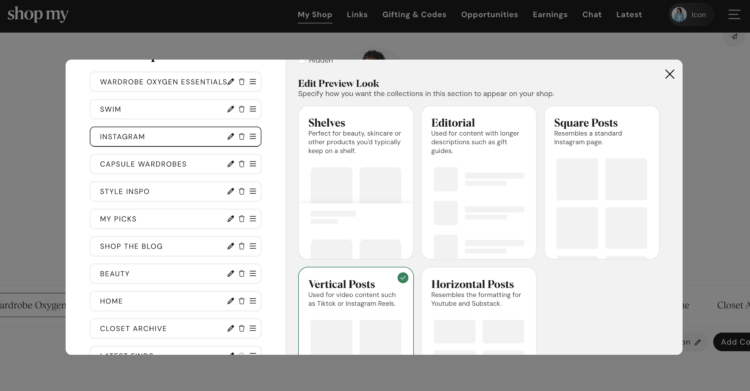Delete the My Picks section
Viewport: 750px width, 391px height.
242,219
